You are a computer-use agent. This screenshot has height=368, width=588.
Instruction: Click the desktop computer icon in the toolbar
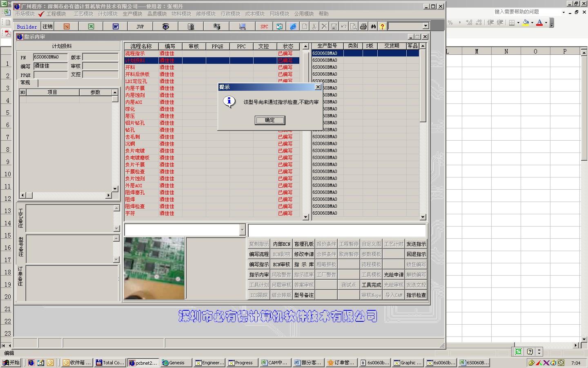click(x=242, y=27)
